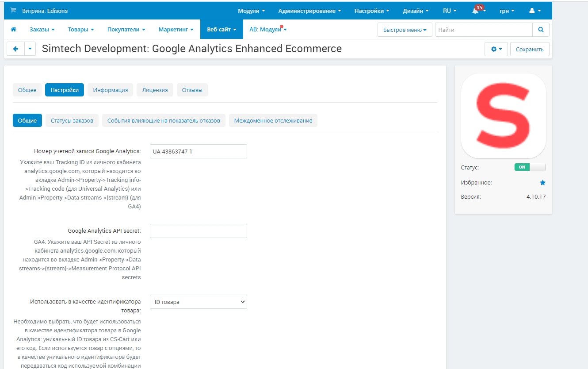Click the Использовать в качестве идентификатора товара label

(x=86, y=306)
